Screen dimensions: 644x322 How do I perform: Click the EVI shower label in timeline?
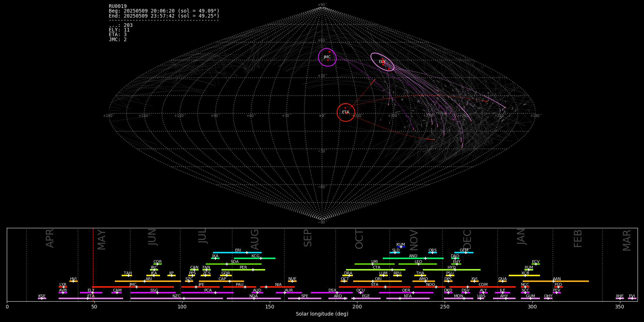tap(632, 296)
